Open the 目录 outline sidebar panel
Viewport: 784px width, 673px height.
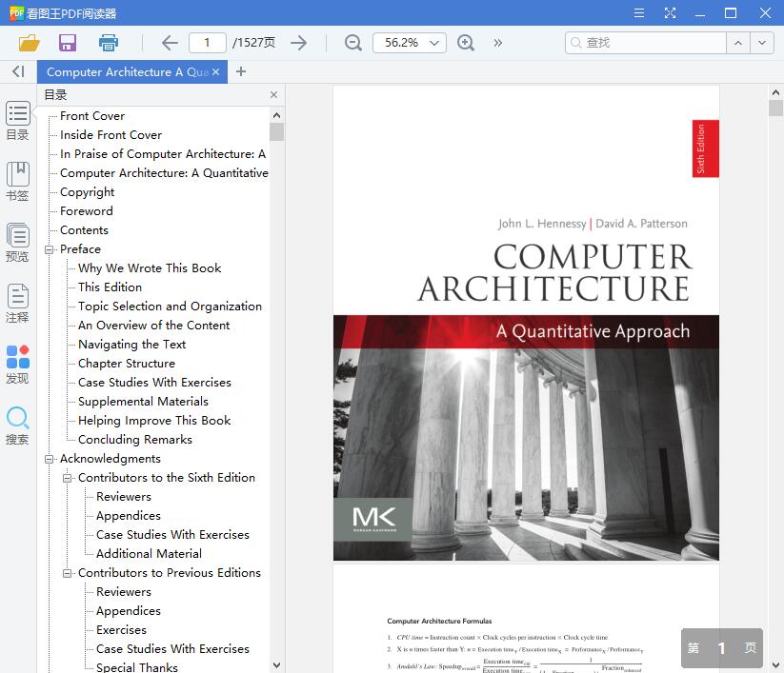pyautogui.click(x=17, y=121)
